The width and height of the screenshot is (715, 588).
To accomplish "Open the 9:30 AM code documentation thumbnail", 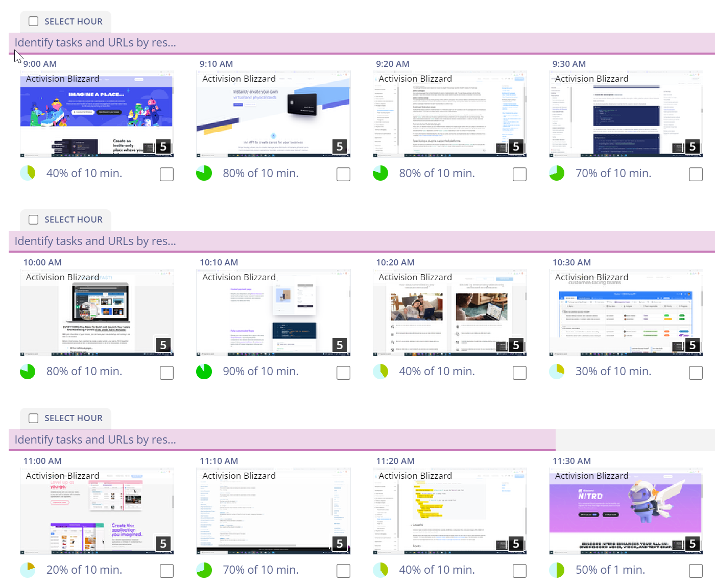I will click(x=626, y=114).
